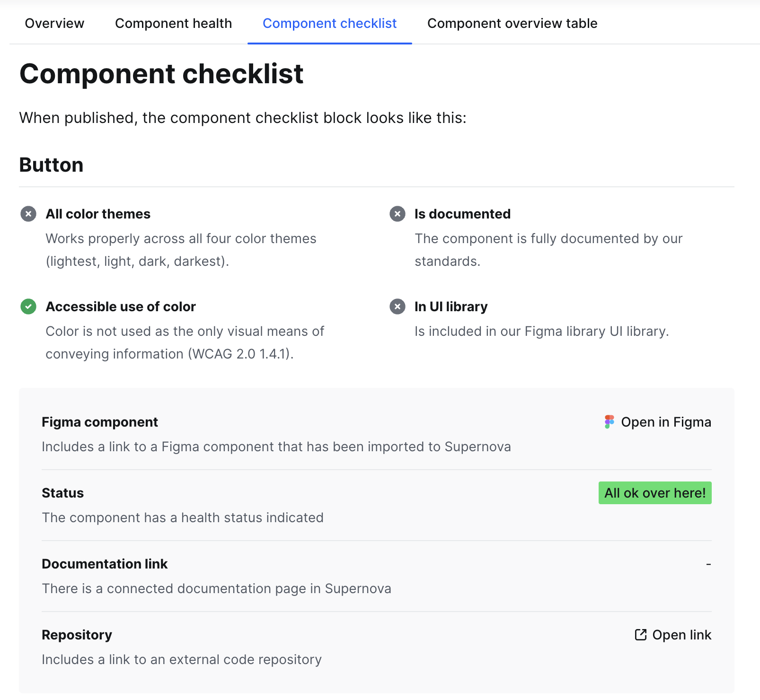Open the Component health tab
Image resolution: width=760 pixels, height=700 pixels.
(x=173, y=23)
